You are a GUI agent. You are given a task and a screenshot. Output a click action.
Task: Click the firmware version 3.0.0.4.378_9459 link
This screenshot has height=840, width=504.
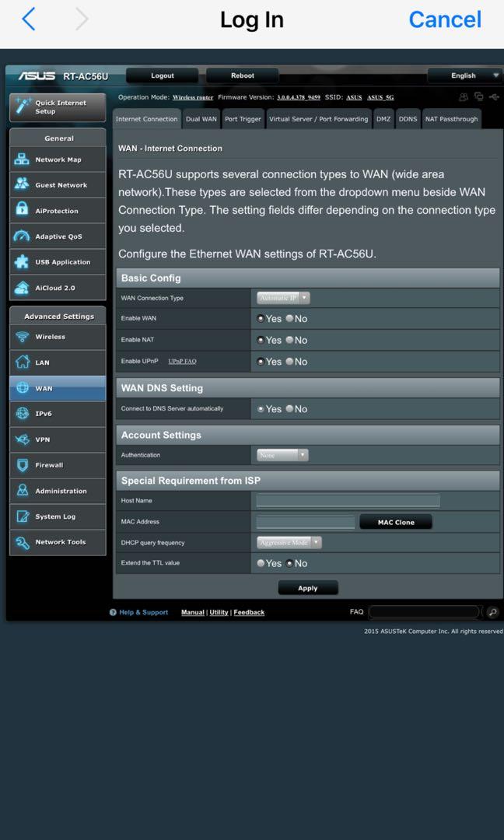(x=299, y=97)
